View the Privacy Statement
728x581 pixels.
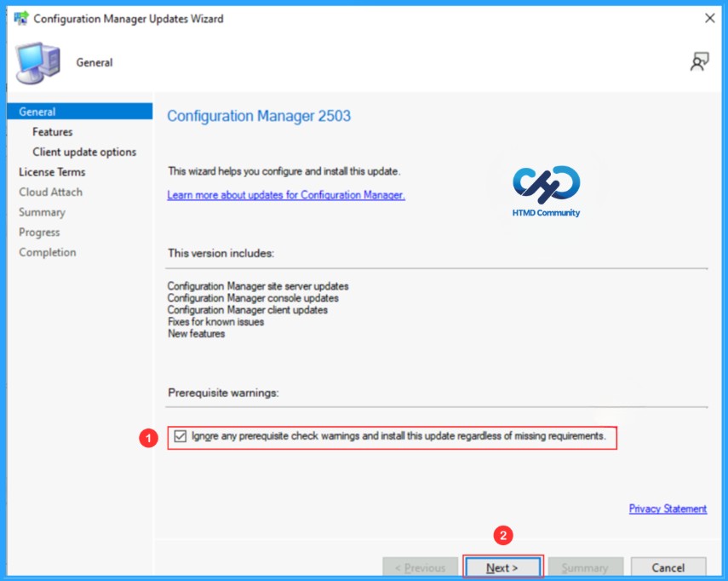667,509
